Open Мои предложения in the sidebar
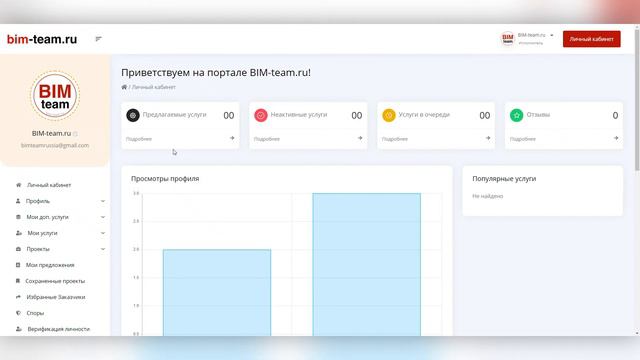The width and height of the screenshot is (640, 360). tap(50, 265)
